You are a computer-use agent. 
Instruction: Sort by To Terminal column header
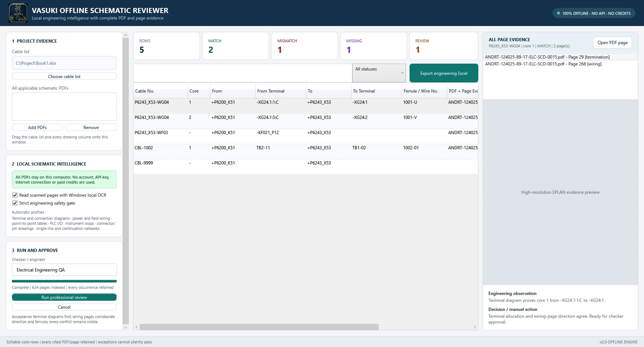[x=377, y=91]
